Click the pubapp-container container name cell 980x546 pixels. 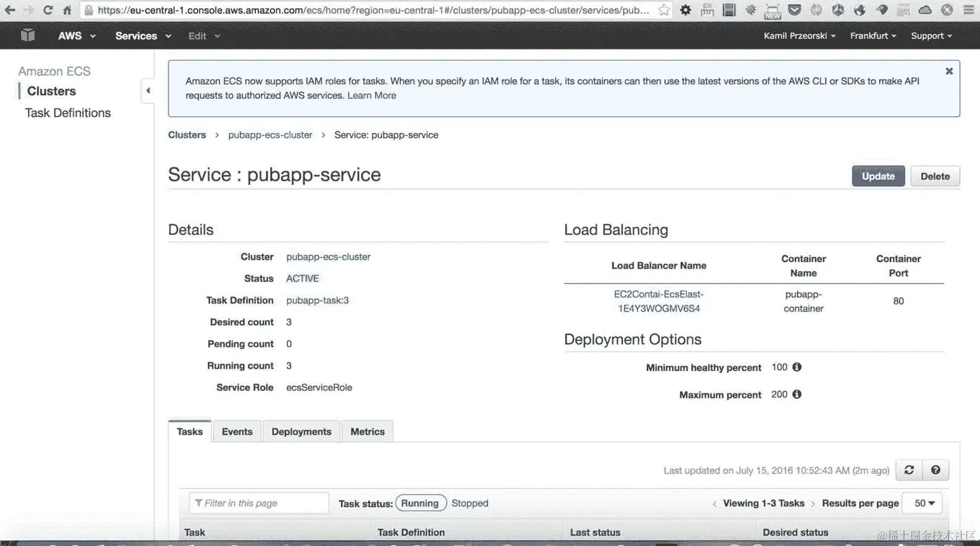tap(803, 301)
